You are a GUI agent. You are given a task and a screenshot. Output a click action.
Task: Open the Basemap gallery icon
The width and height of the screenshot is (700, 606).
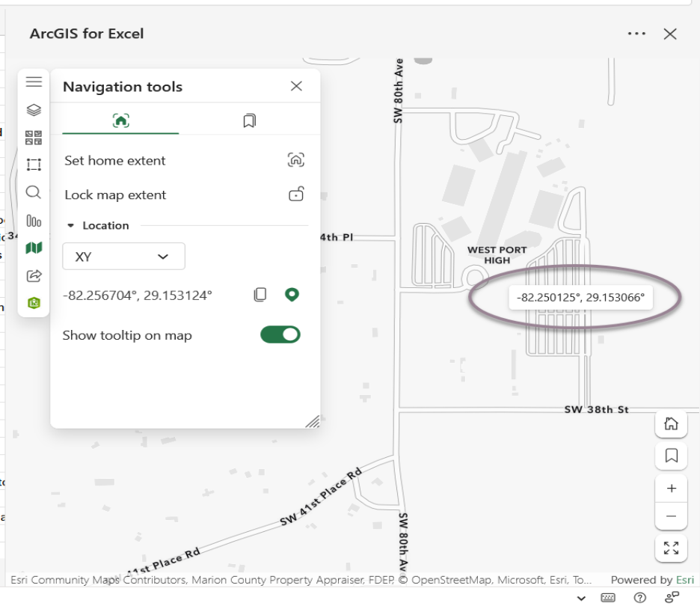point(34,138)
